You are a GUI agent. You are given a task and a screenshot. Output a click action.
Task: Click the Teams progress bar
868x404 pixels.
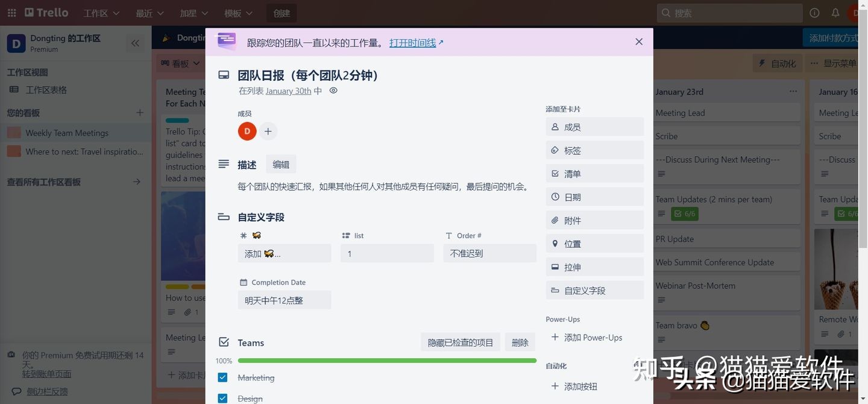click(x=386, y=360)
